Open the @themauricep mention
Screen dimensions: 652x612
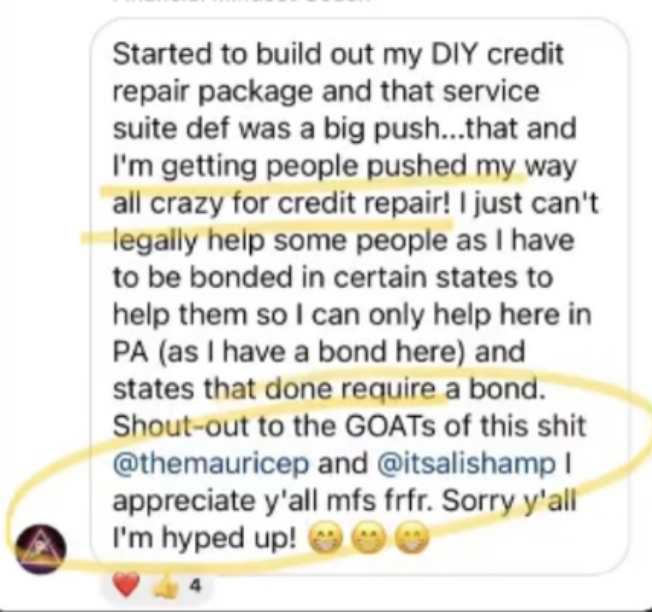pos(211,463)
